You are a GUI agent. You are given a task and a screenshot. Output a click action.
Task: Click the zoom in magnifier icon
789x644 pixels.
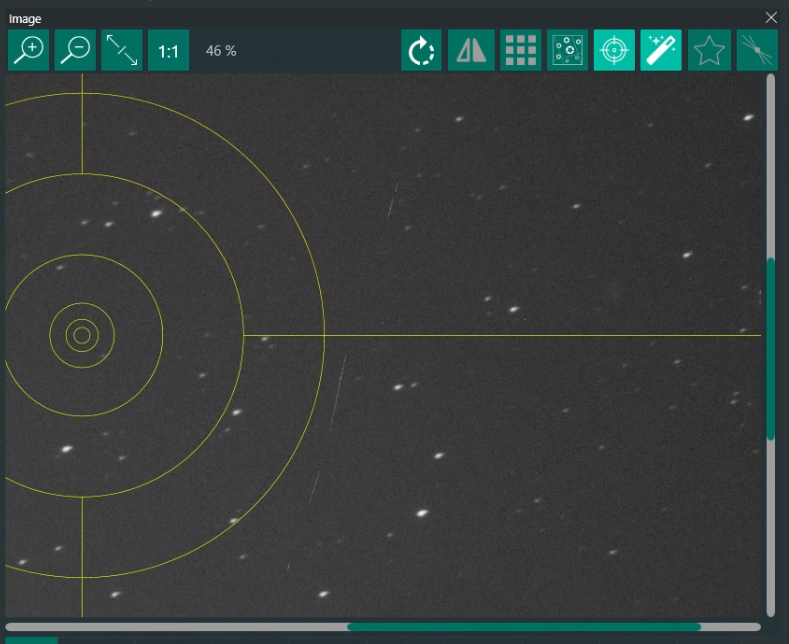28,50
